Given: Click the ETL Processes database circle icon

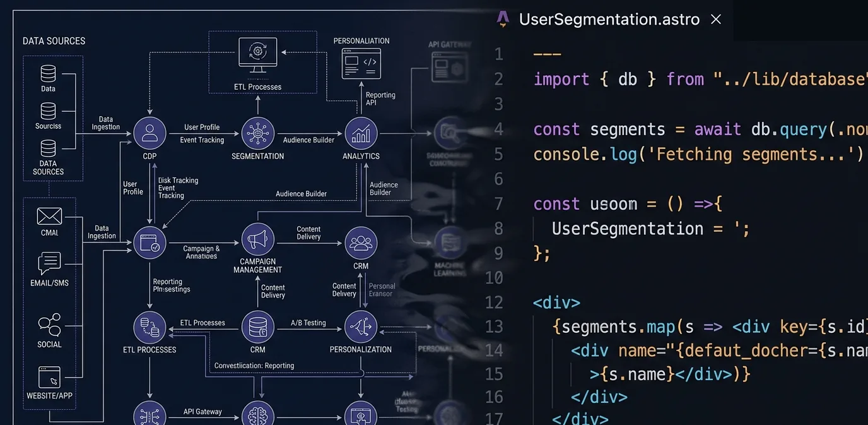Looking at the screenshot, I should point(150,327).
